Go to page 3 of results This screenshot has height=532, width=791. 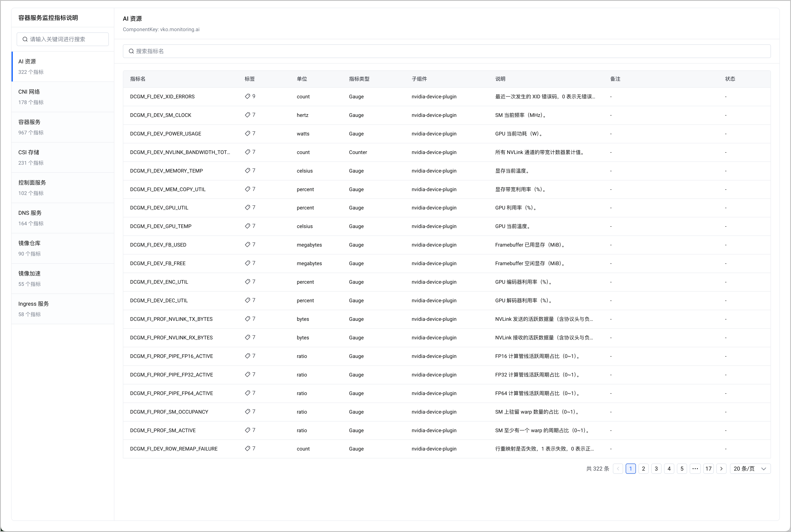656,469
